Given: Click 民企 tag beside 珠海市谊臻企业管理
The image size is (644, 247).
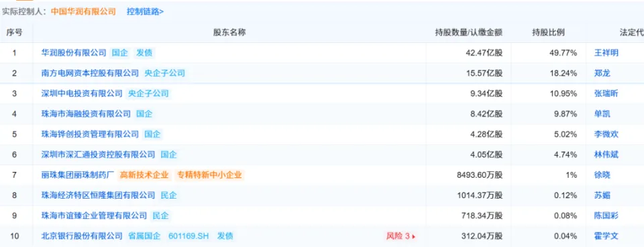Looking at the screenshot, I should click(x=160, y=215).
